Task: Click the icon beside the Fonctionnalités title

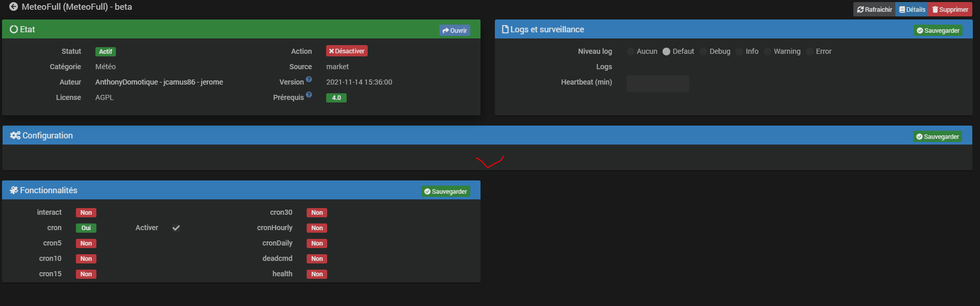Action: pos(14,190)
